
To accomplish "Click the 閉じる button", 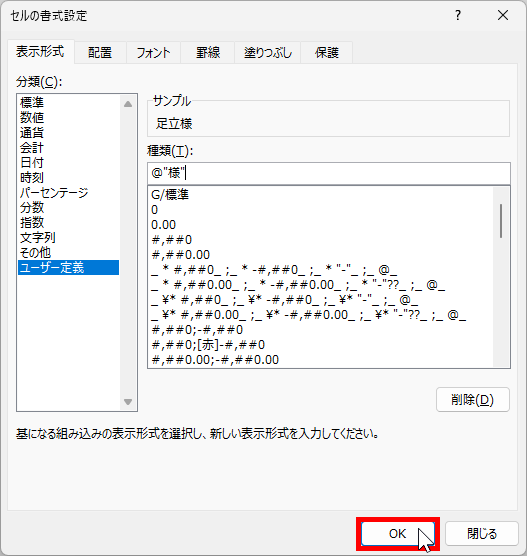I will [x=482, y=533].
